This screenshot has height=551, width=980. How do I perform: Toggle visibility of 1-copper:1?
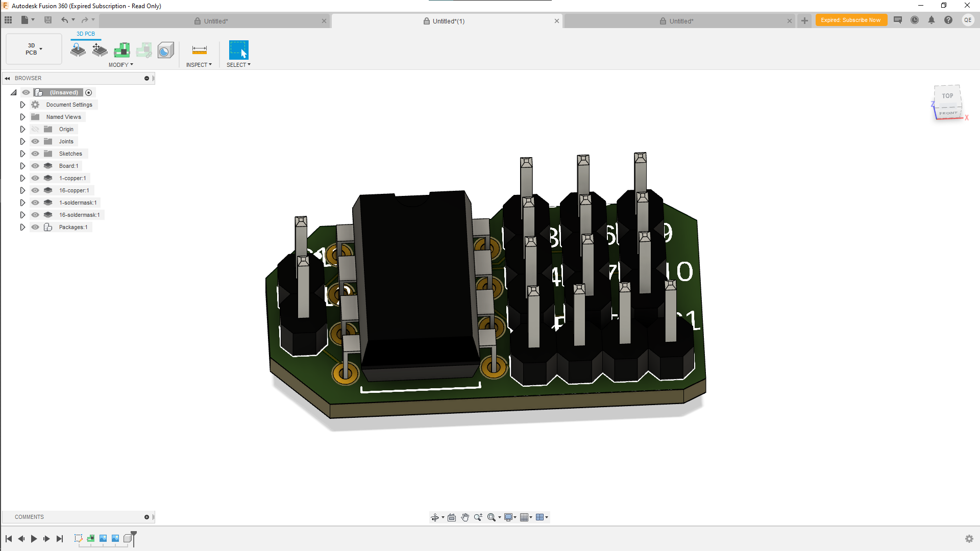[x=35, y=178]
